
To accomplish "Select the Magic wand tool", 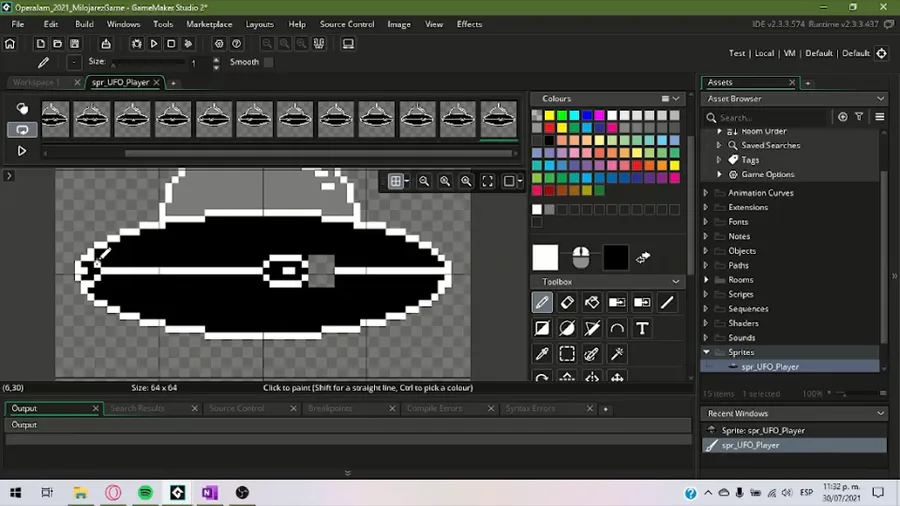I will [617, 354].
